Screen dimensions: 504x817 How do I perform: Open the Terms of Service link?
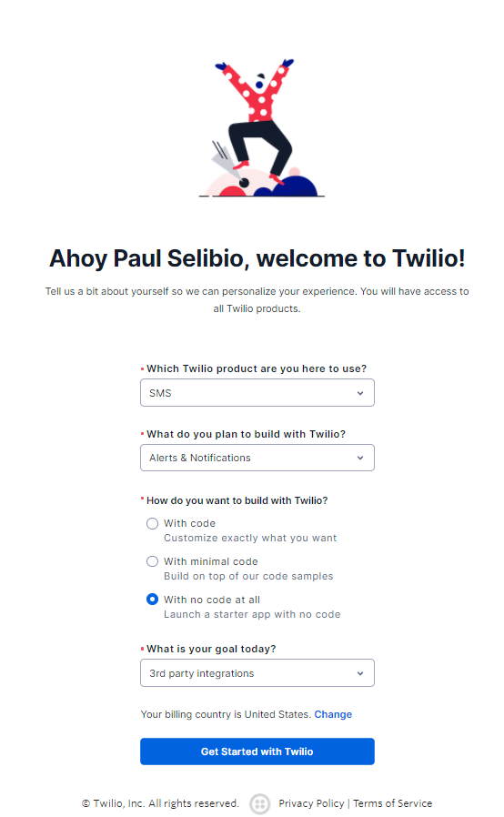click(392, 803)
